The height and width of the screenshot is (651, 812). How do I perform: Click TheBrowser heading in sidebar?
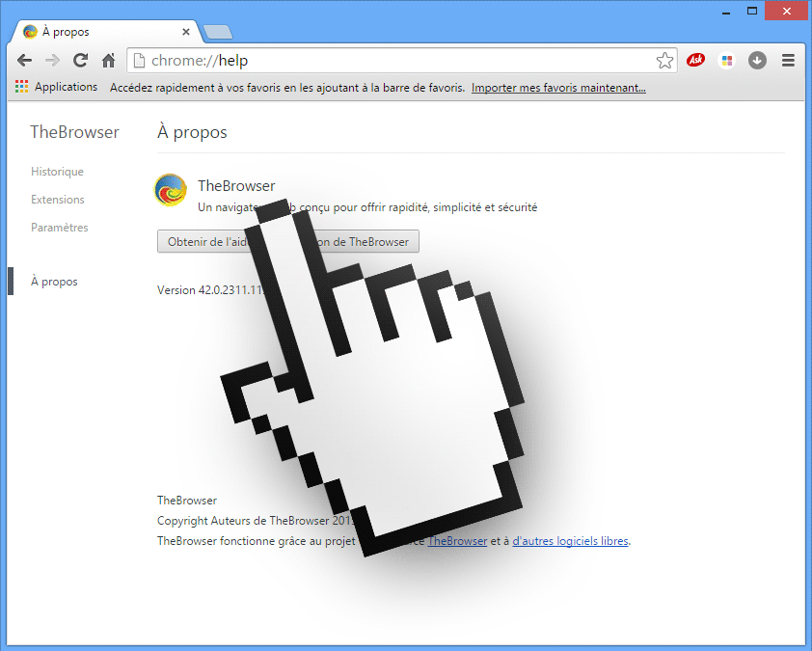(x=74, y=132)
